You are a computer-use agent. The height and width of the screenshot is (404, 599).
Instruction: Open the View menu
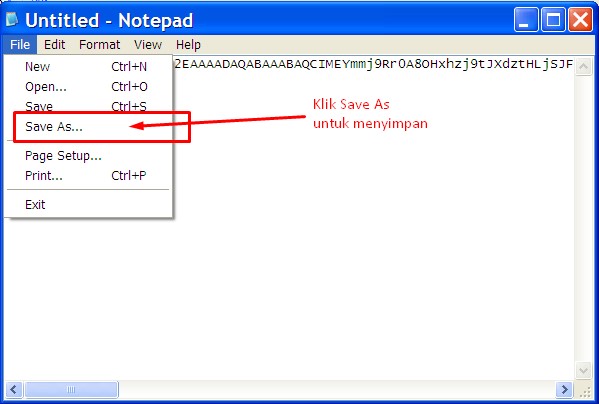148,45
